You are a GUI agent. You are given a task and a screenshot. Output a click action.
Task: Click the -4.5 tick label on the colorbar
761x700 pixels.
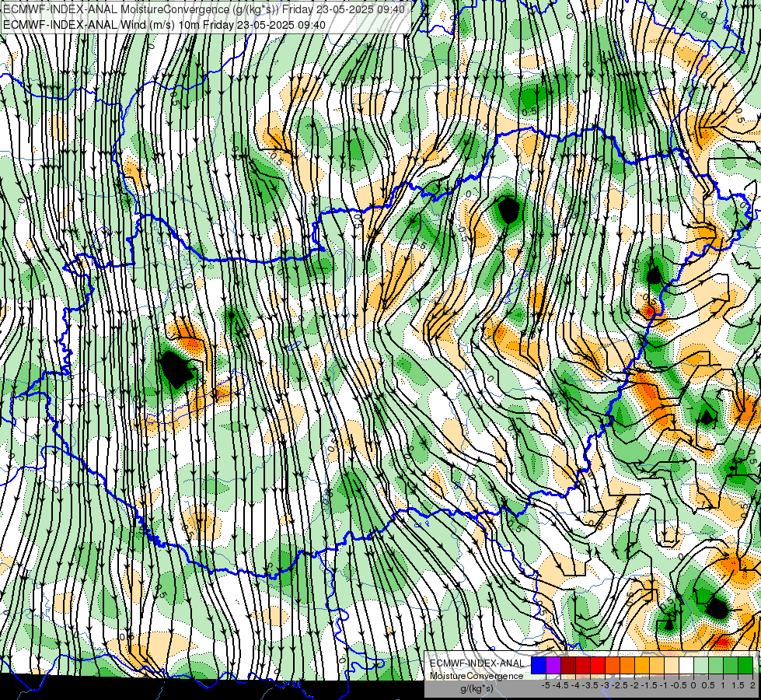[561, 685]
